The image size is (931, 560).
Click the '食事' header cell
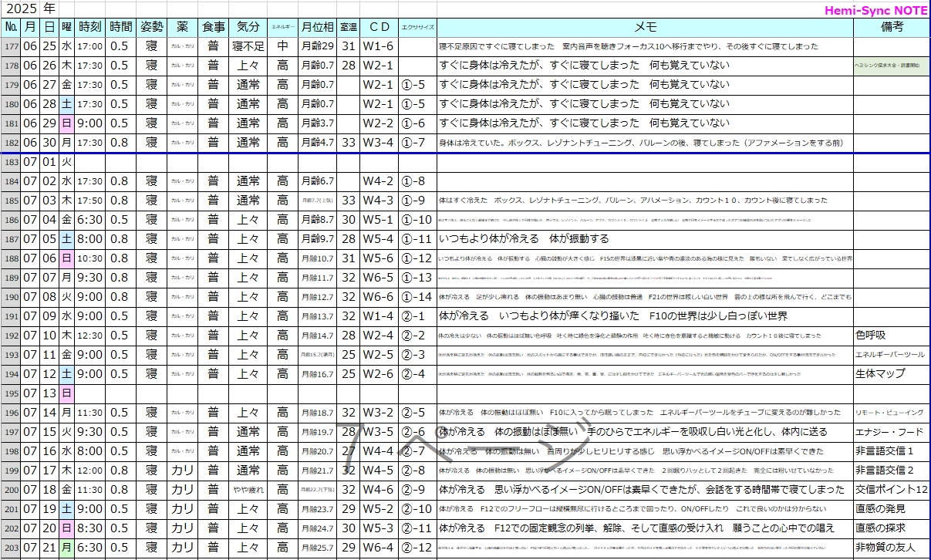(213, 27)
